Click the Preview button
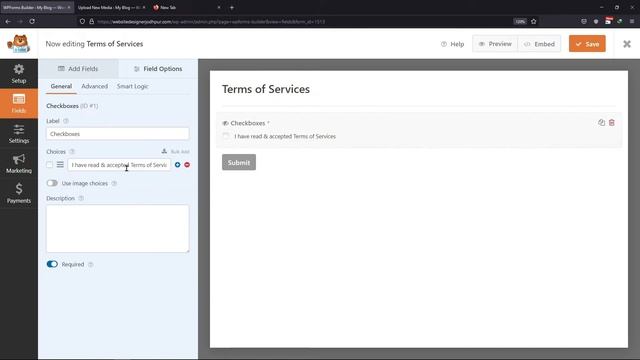The width and height of the screenshot is (640, 360). coord(495,44)
